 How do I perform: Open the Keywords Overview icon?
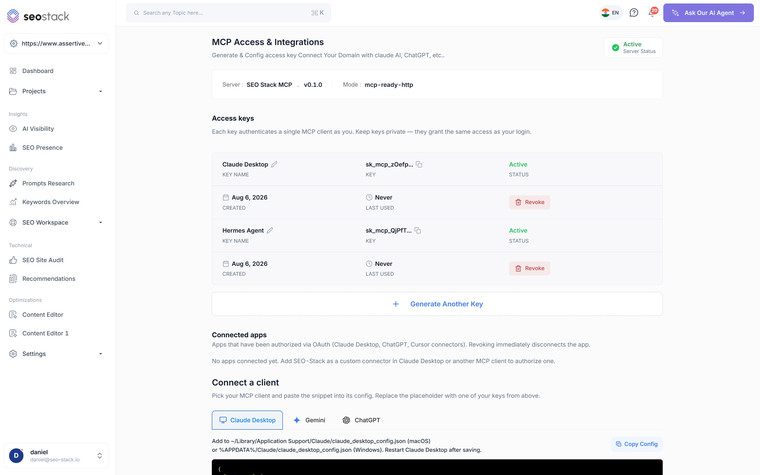13,202
